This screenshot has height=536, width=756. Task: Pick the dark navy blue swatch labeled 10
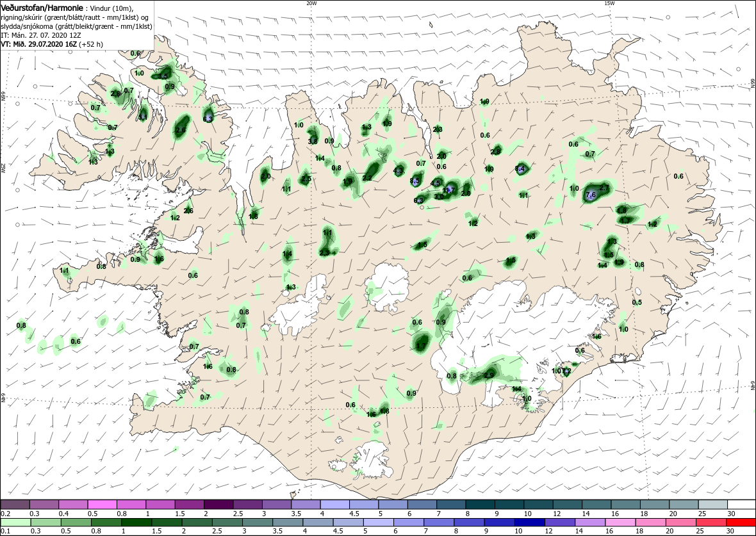click(x=529, y=523)
